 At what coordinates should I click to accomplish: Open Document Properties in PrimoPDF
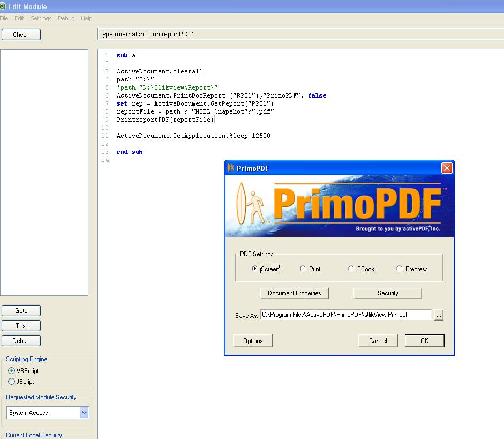pyautogui.click(x=294, y=293)
